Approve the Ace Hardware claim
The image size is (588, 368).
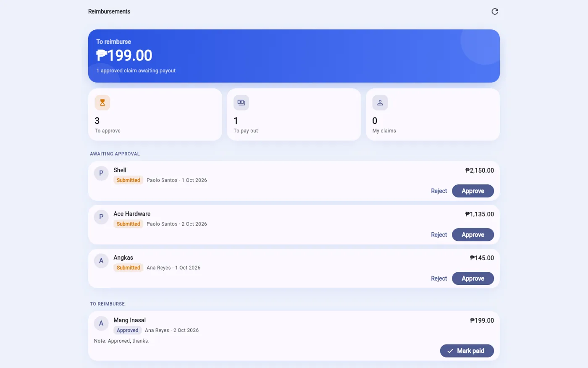[x=473, y=234]
